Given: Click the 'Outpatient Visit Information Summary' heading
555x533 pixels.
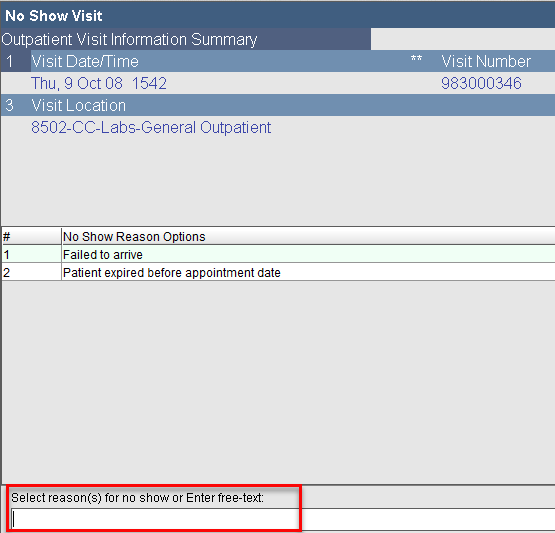Looking at the screenshot, I should [129, 39].
